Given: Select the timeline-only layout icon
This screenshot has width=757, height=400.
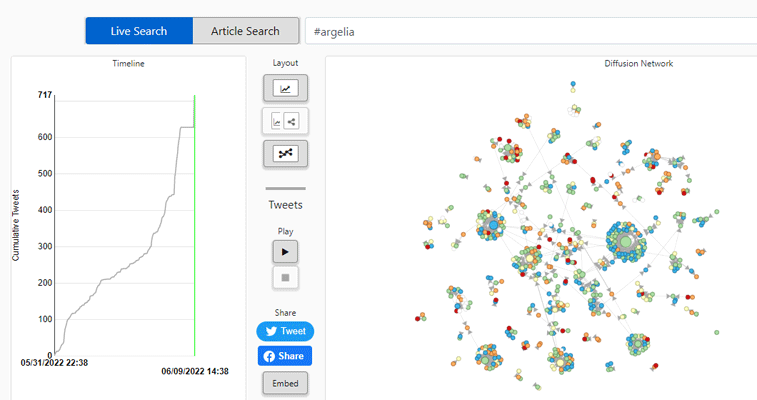Looking at the screenshot, I should click(285, 88).
